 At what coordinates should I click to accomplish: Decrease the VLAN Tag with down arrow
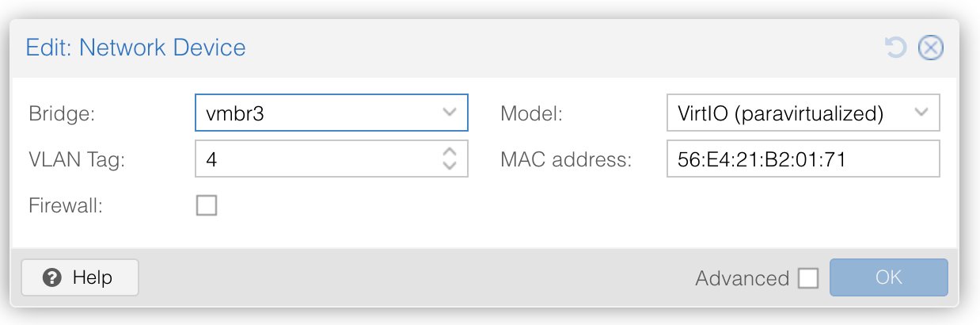pyautogui.click(x=450, y=166)
